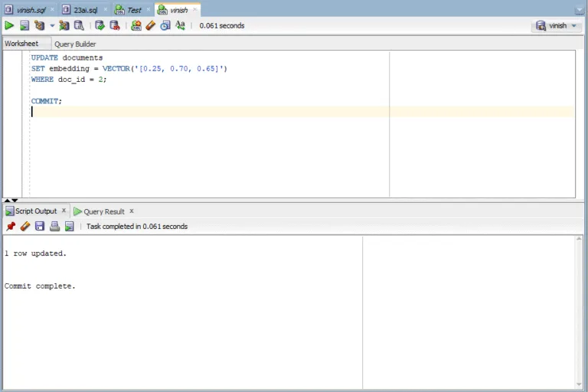Close the vinish worksheet tab
Viewport: 588px width, 392px height.
194,9
